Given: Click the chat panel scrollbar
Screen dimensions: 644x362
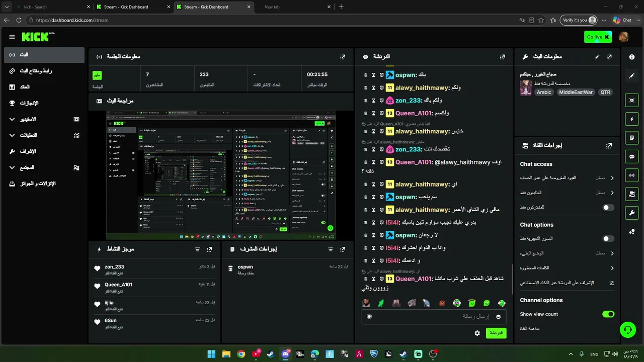Looking at the screenshot, I should (512, 279).
